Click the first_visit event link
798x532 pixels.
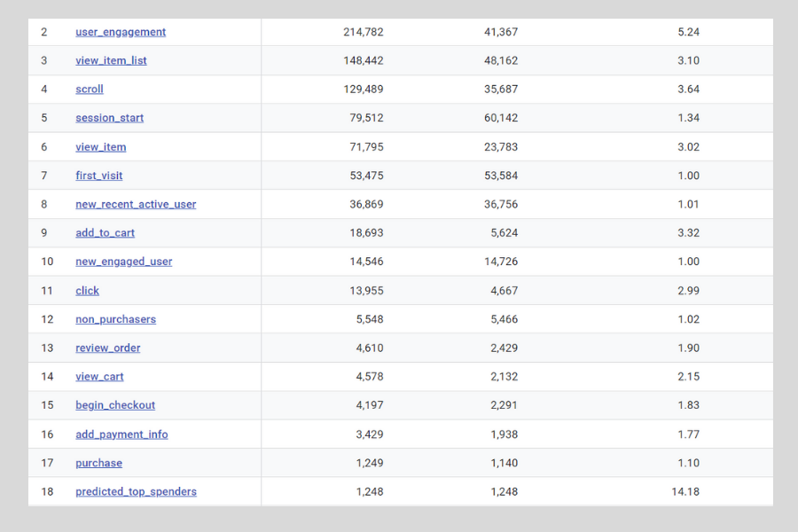pyautogui.click(x=99, y=176)
